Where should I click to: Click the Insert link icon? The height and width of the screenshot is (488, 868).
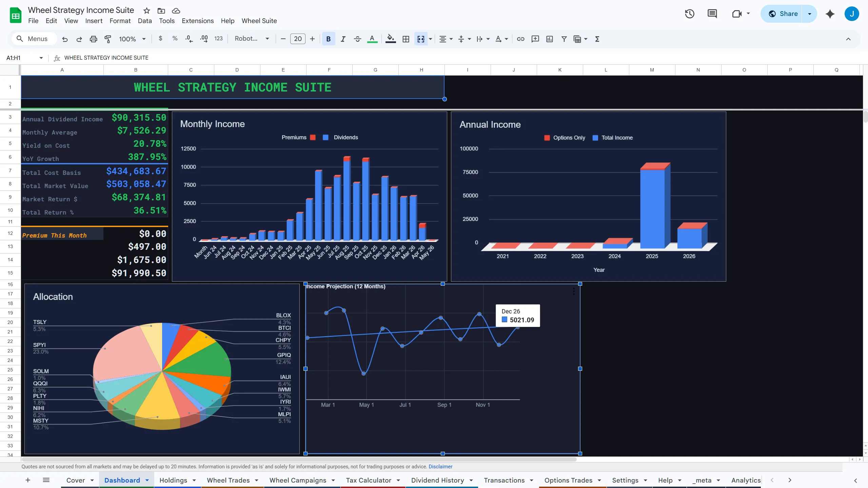(520, 39)
